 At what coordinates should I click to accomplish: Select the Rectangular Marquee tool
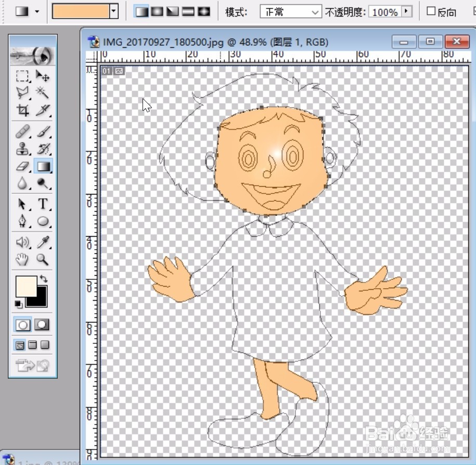[x=22, y=76]
